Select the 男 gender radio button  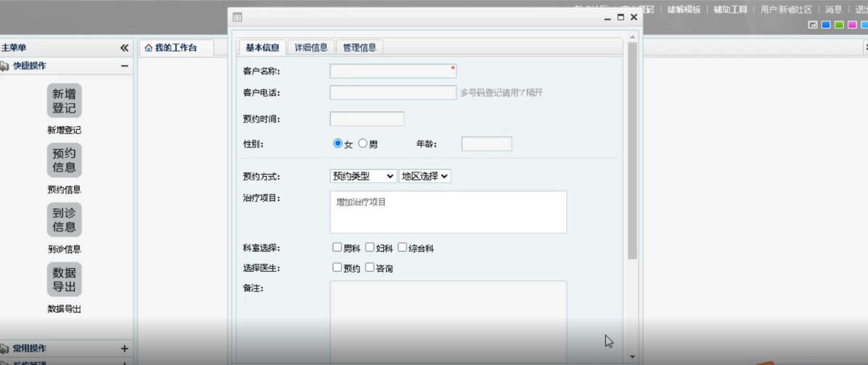coord(363,143)
